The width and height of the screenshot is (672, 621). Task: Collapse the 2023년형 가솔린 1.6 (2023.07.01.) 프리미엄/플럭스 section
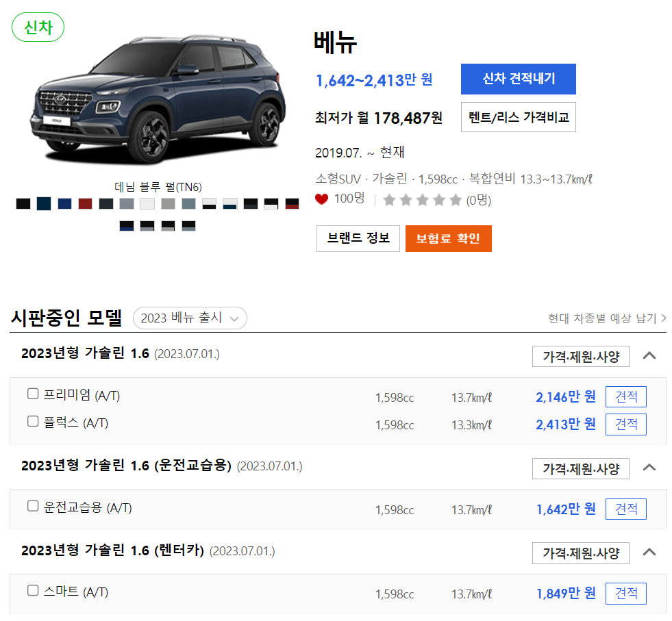coord(649,355)
